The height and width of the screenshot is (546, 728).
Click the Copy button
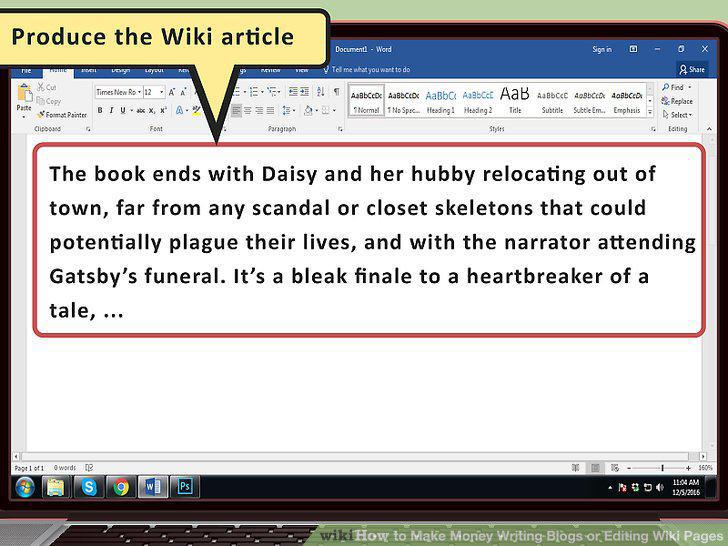48,101
